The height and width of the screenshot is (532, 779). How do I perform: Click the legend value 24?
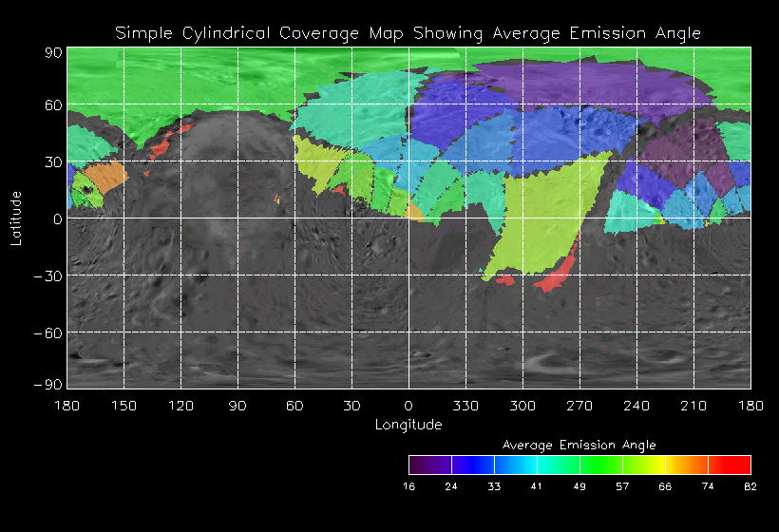click(451, 486)
